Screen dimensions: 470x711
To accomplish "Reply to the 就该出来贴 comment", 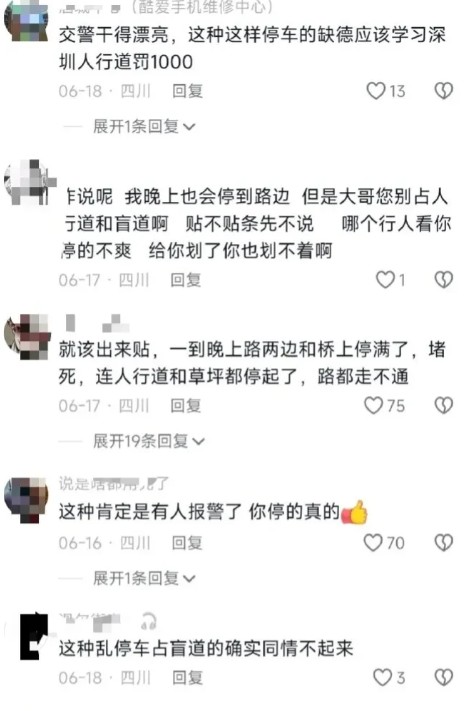I will (185, 405).
